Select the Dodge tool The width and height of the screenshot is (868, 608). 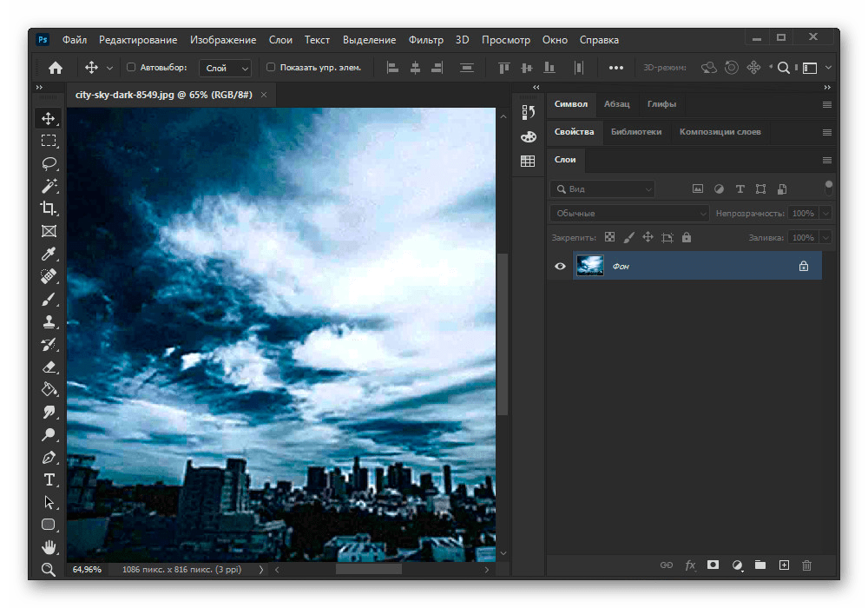pos(49,434)
